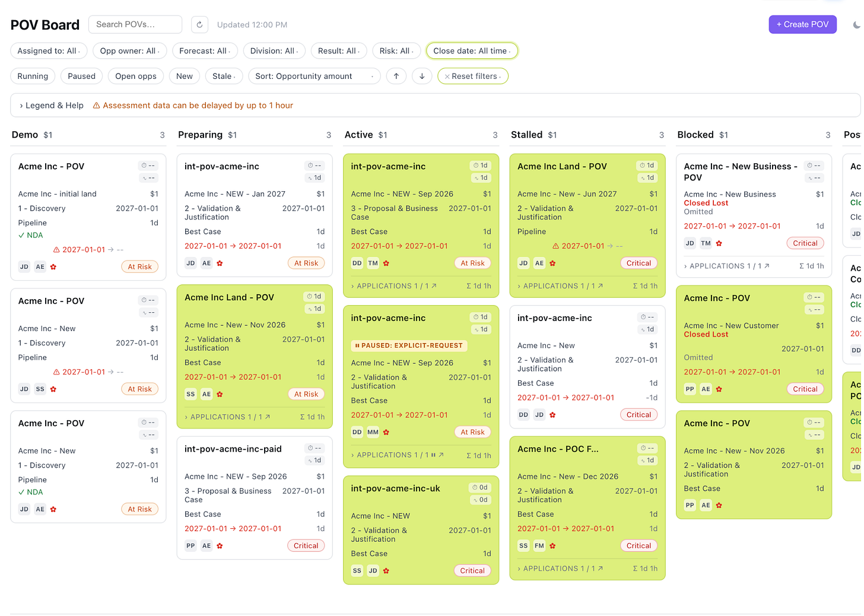Select the New filter chip
The width and height of the screenshot is (864, 616).
[x=185, y=76]
